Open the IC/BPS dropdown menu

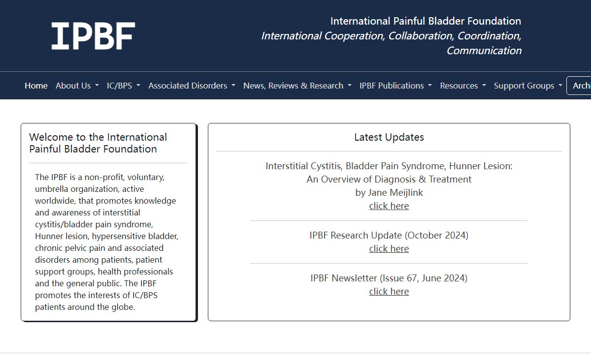[x=123, y=86]
